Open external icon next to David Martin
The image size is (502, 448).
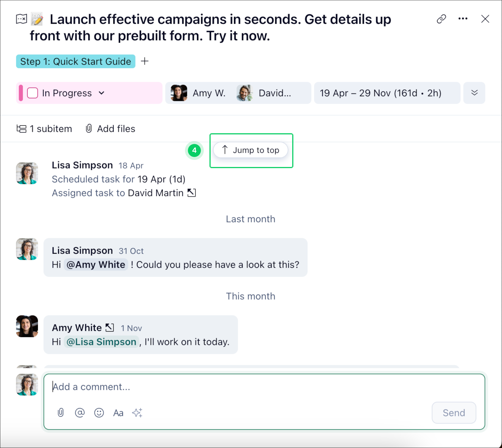tap(192, 193)
